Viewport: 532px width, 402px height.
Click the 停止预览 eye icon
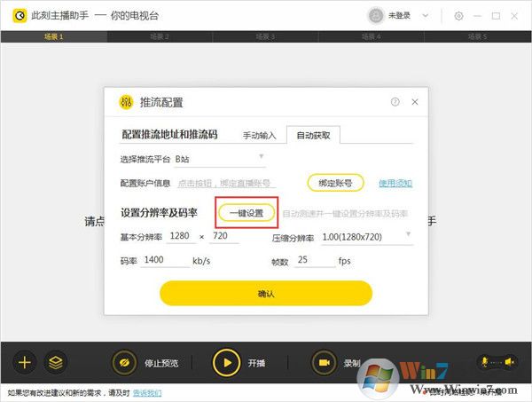(124, 363)
